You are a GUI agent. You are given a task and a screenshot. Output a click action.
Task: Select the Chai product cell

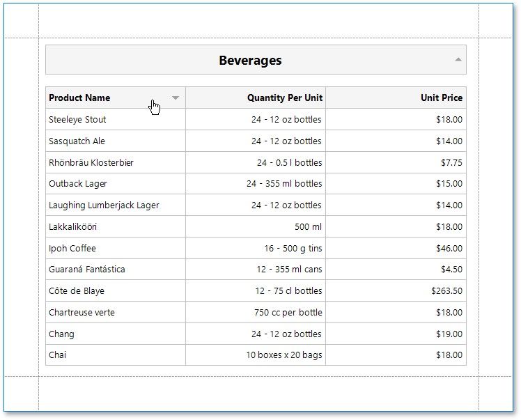[58, 355]
